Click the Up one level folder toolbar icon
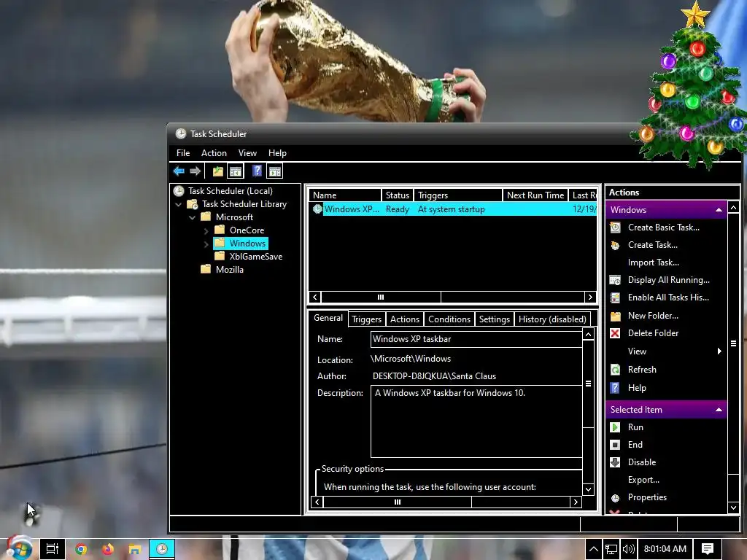 tap(217, 171)
